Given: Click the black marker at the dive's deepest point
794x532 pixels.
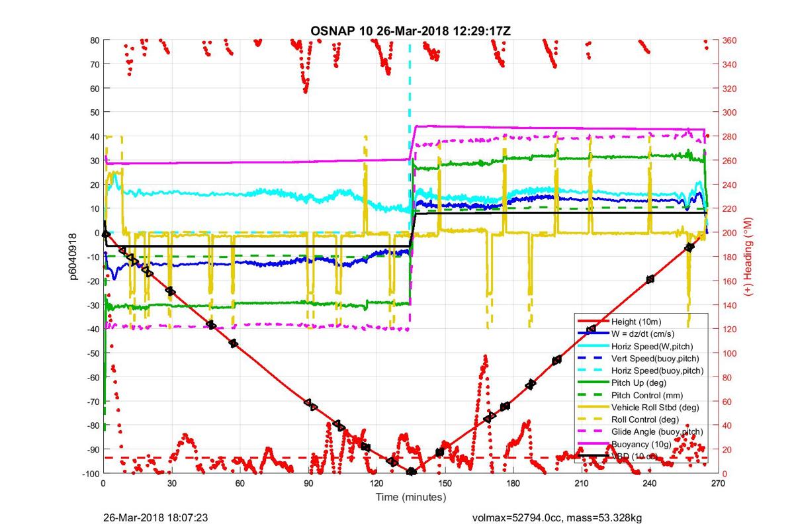Looking at the screenshot, I should [411, 471].
